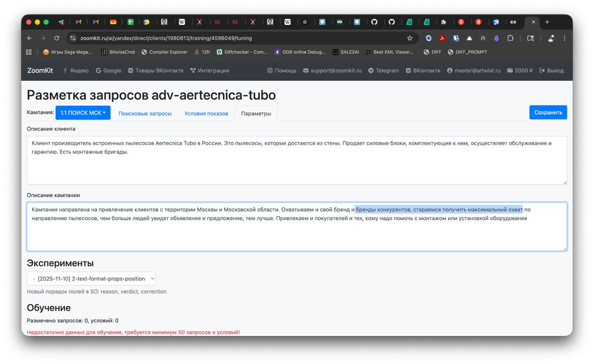This screenshot has width=594, height=364.
Task: Open the ВКонтакте link on the right
Action: (x=423, y=70)
